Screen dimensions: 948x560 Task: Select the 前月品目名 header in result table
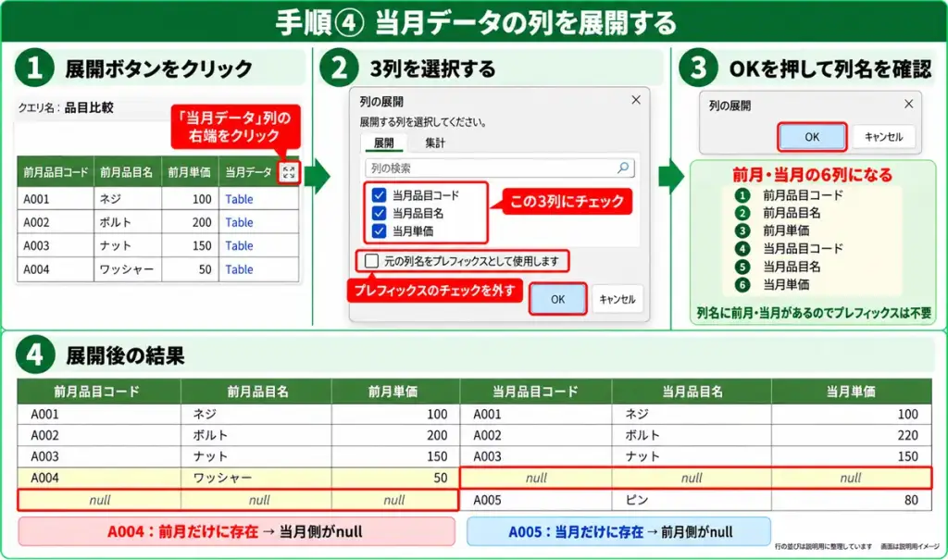click(256, 392)
